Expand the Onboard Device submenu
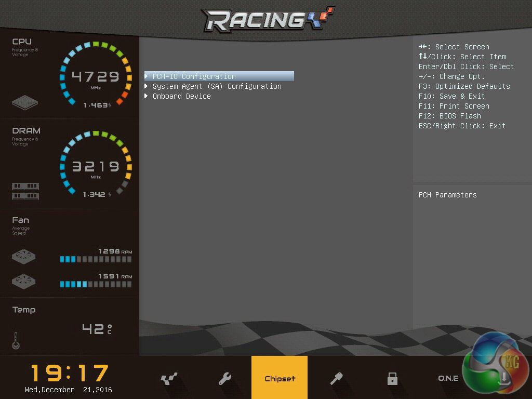The width and height of the screenshot is (532, 399). tap(181, 96)
